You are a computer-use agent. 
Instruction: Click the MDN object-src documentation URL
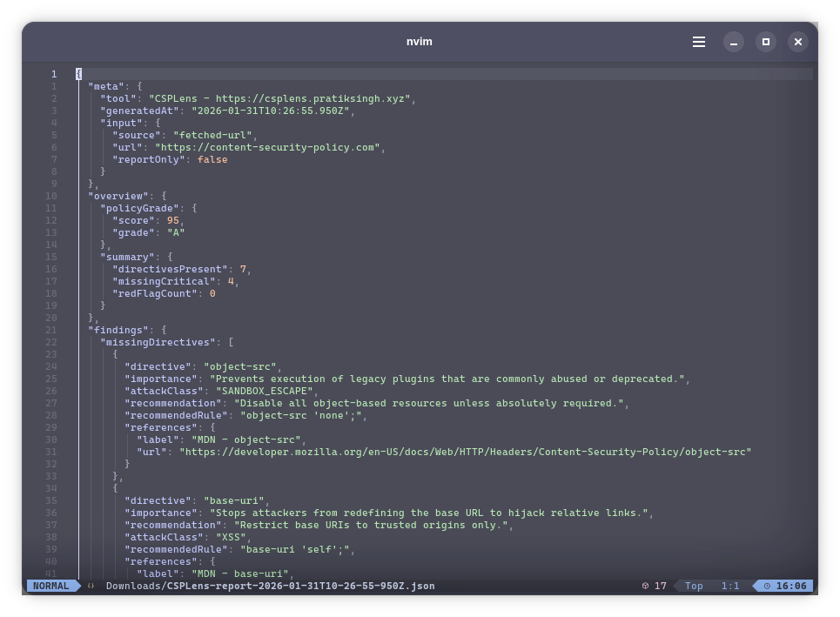pyautogui.click(x=465, y=452)
